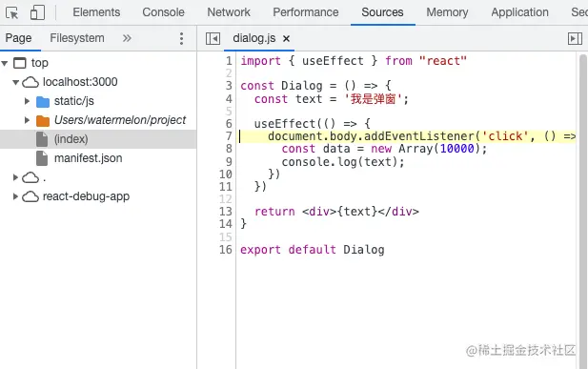Select the orange Users/watermelon/project folder icon
The width and height of the screenshot is (588, 369).
pyautogui.click(x=43, y=120)
